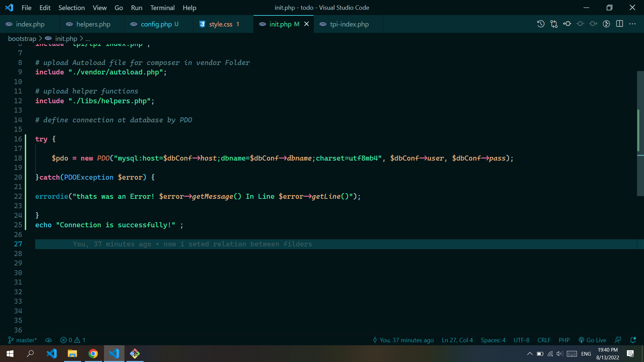Open the tpi-index.php tab

[x=349, y=24]
